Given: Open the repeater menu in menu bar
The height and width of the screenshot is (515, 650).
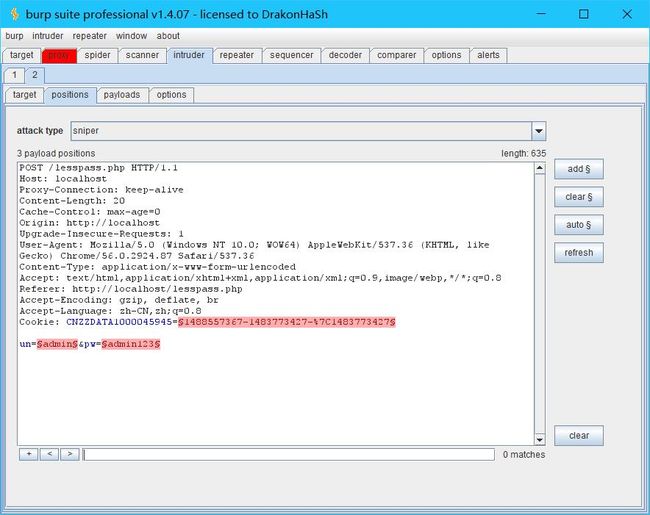Looking at the screenshot, I should [x=90, y=36].
